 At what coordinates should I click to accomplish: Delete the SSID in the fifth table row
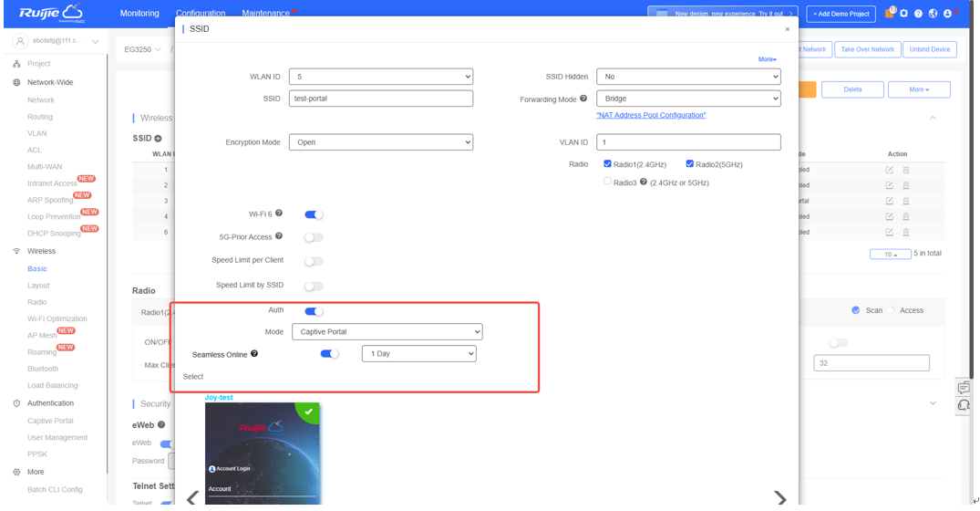905,232
